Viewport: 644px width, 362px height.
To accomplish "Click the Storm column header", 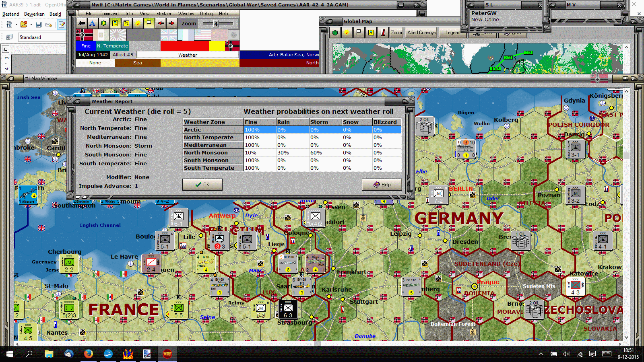I will pos(325,122).
